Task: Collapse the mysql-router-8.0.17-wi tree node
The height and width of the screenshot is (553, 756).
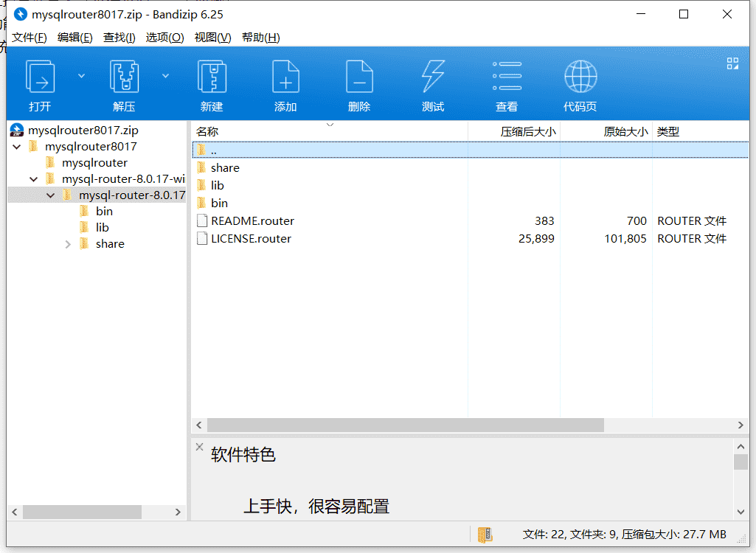Action: tap(34, 179)
